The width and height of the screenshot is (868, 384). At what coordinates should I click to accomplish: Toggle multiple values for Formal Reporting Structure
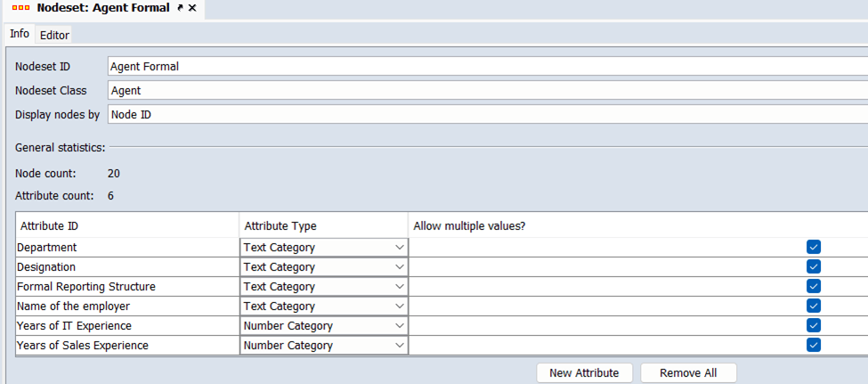(x=813, y=287)
